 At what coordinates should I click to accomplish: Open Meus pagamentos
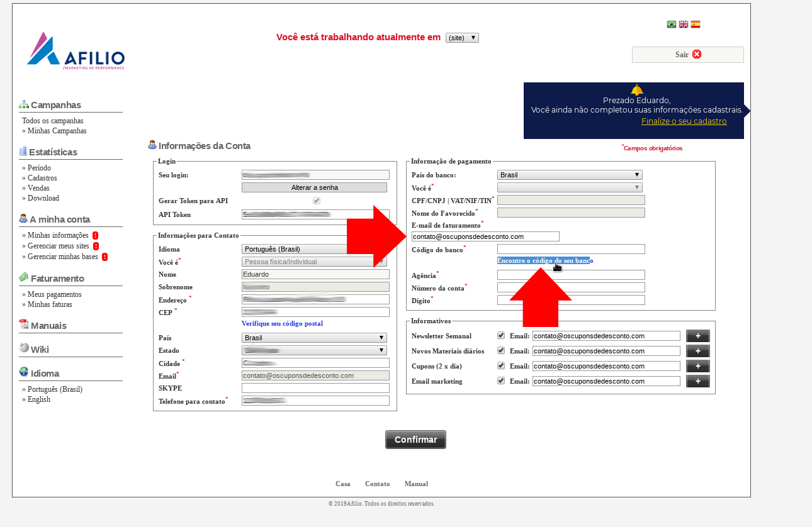click(52, 294)
